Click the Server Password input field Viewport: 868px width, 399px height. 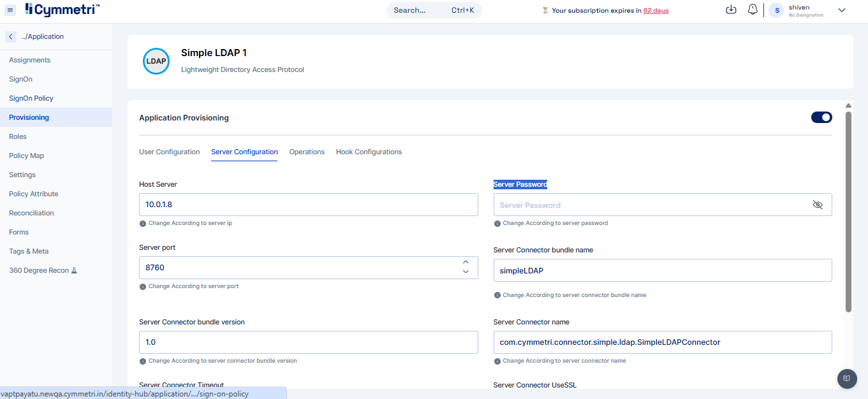tap(663, 205)
